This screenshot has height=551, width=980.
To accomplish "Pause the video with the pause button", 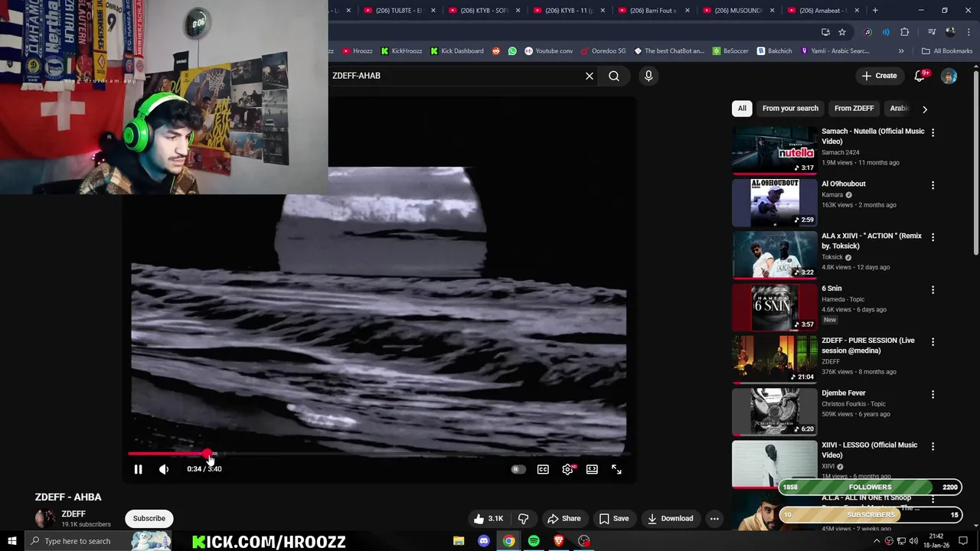I will 139,469.
